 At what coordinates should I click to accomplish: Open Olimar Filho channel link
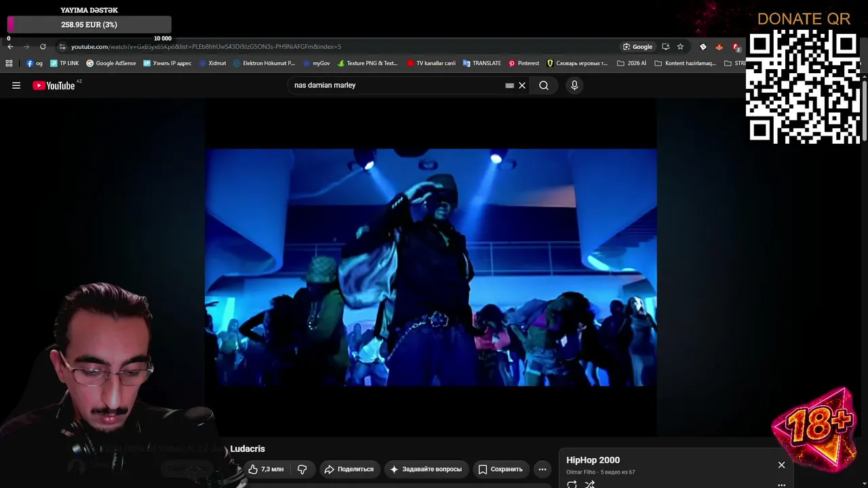[581, 472]
